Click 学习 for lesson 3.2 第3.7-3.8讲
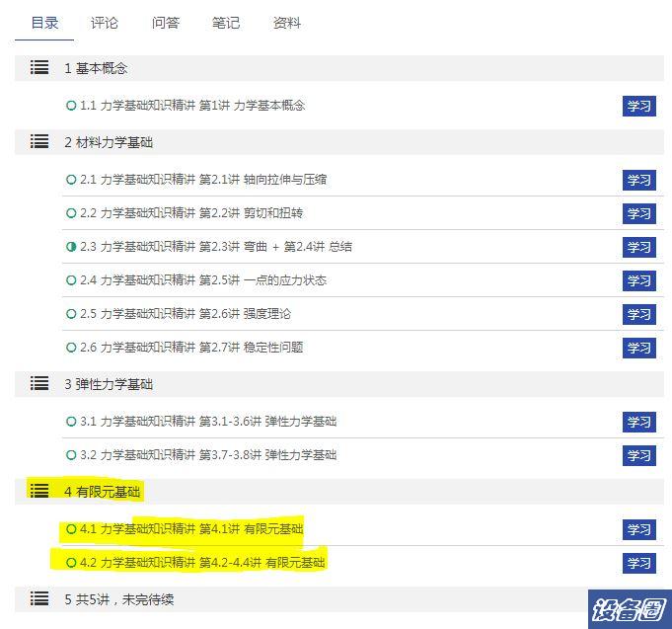Viewport: 672px width, 629px height. tap(639, 455)
